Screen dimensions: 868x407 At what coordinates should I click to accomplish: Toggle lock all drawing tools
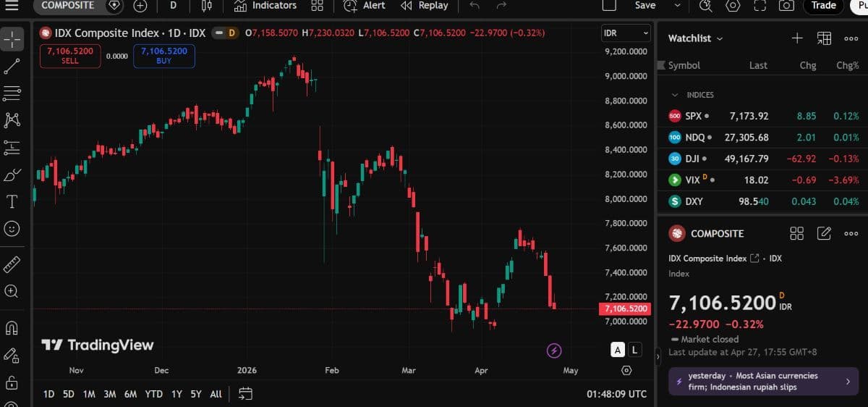[12, 382]
